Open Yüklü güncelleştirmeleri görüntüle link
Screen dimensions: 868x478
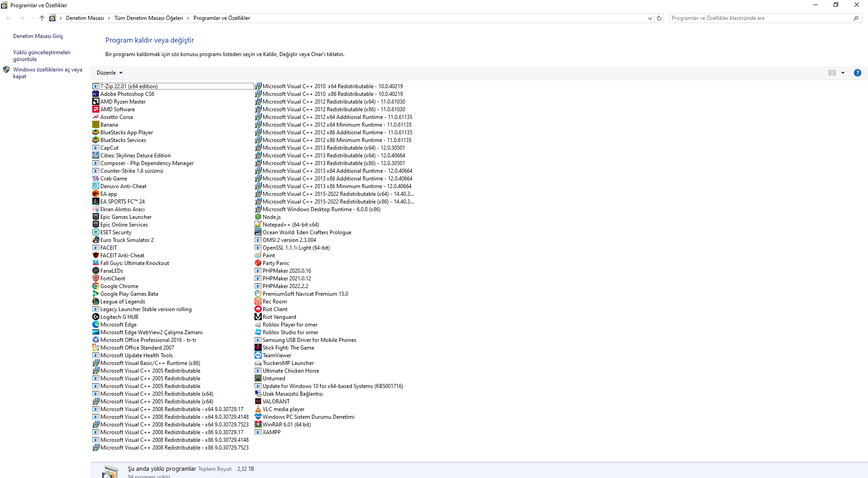coord(42,56)
